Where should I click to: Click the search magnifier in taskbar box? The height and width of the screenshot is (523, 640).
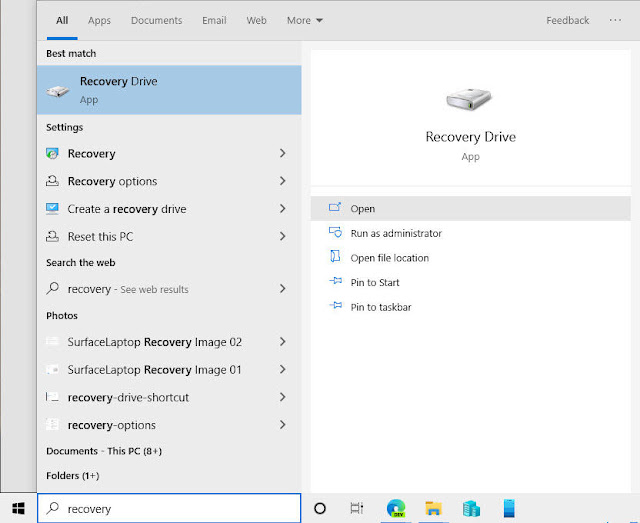point(53,508)
